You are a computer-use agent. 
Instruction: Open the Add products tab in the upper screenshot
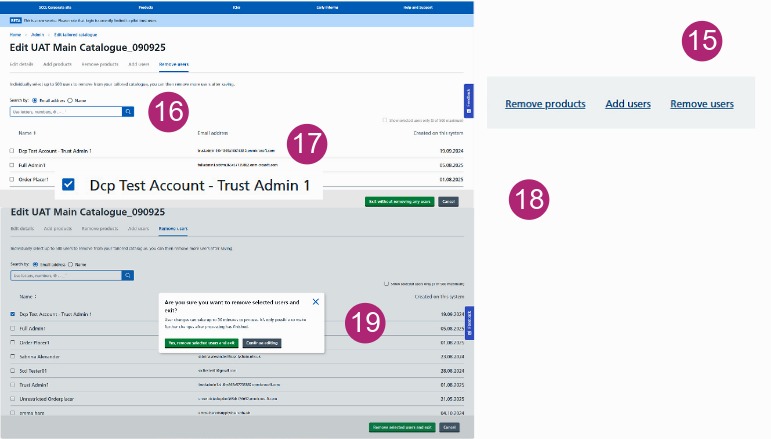coord(57,64)
